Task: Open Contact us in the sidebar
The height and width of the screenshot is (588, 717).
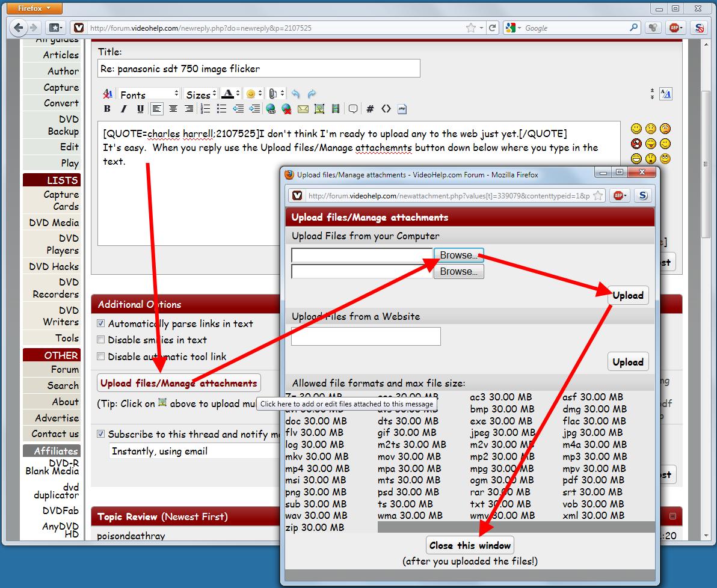Action: [55, 434]
